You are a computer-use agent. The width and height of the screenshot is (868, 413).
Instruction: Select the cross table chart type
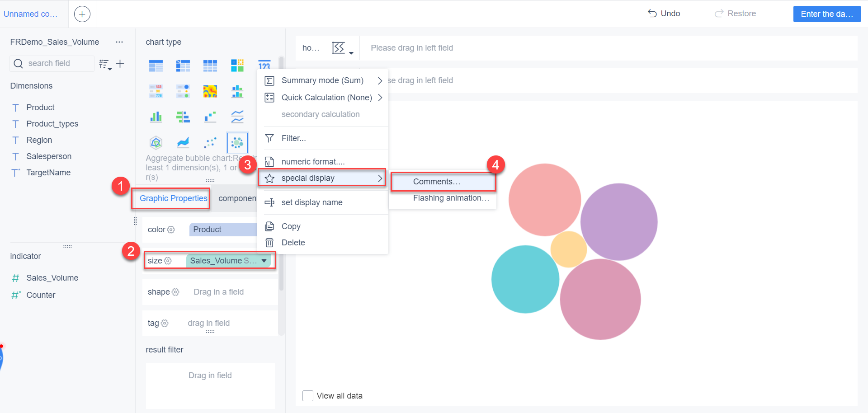183,66
